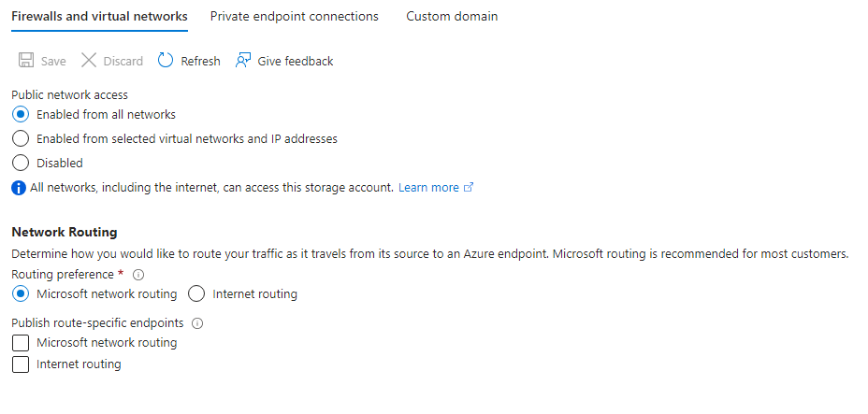Select Enabled from all networks option
This screenshot has width=868, height=414.
pyautogui.click(x=21, y=114)
